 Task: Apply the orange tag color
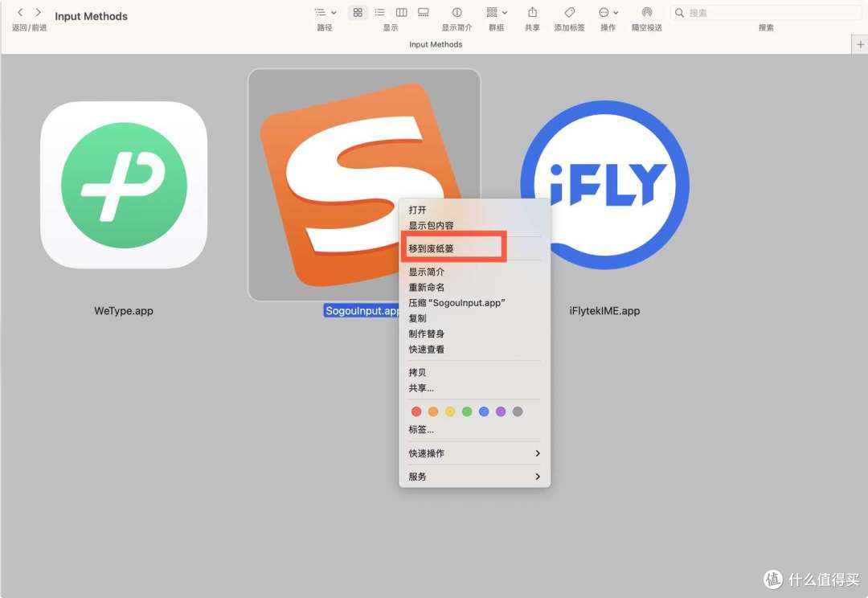point(433,412)
